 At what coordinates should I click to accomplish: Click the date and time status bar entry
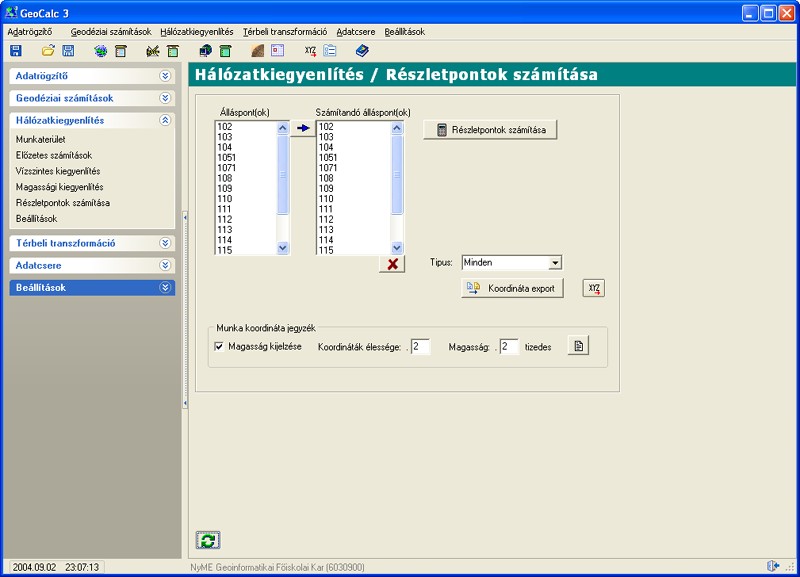coord(56,567)
